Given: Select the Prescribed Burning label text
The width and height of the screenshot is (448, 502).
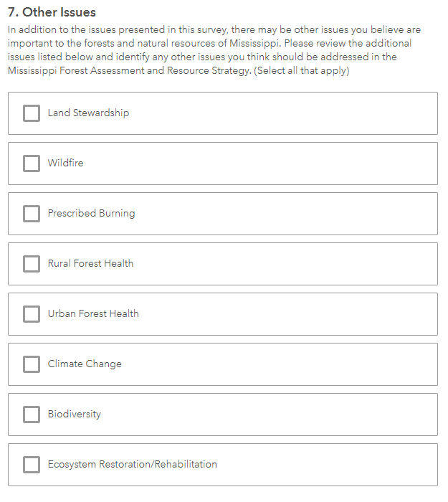Looking at the screenshot, I should pyautogui.click(x=92, y=213).
